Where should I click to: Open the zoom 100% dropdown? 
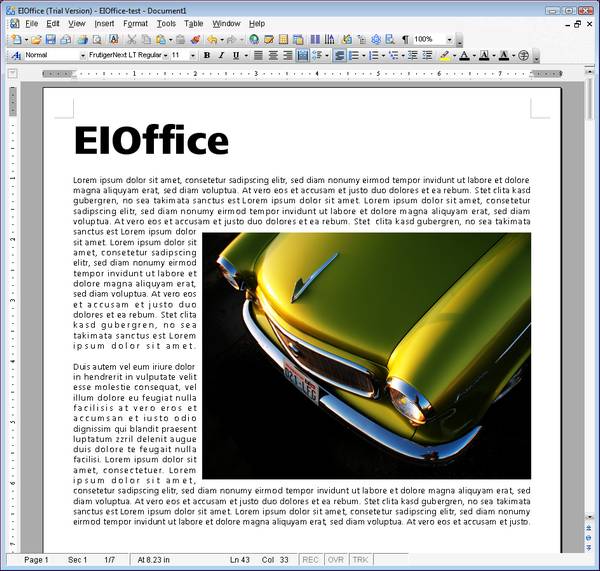(450, 39)
